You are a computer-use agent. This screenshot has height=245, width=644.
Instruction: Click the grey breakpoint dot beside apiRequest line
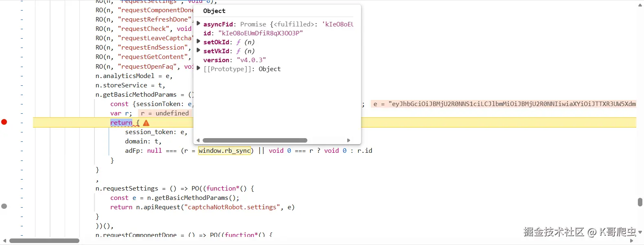[x=4, y=206]
